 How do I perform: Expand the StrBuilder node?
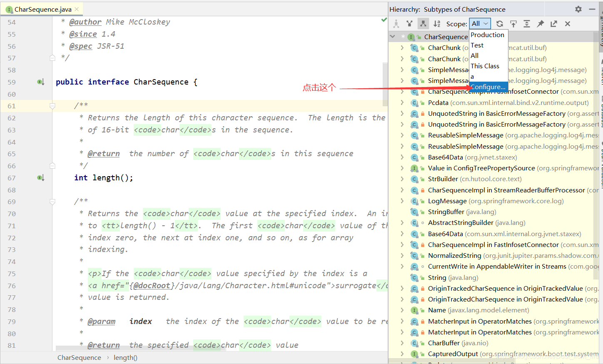pyautogui.click(x=402, y=179)
